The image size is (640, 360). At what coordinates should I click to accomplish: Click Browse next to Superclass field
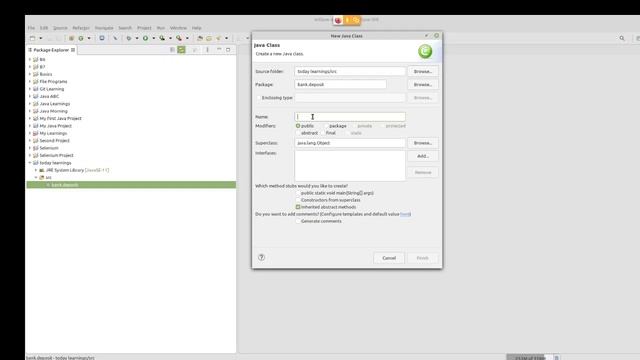pos(423,143)
